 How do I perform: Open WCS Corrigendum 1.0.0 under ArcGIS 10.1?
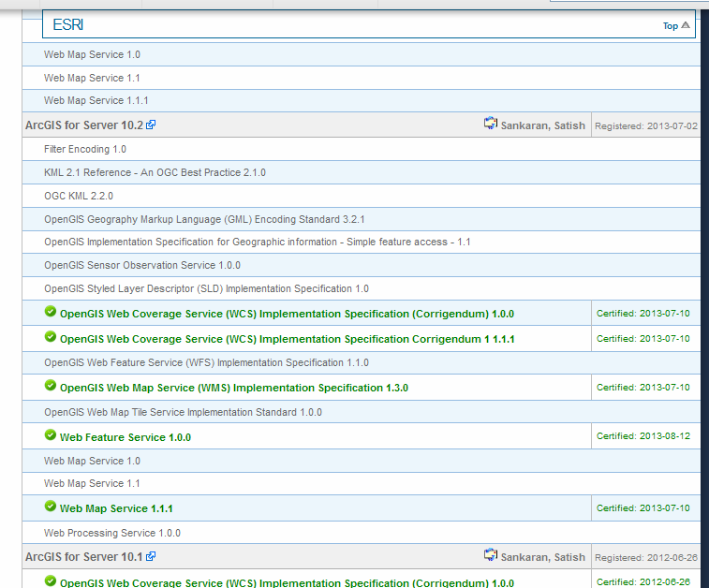287,583
